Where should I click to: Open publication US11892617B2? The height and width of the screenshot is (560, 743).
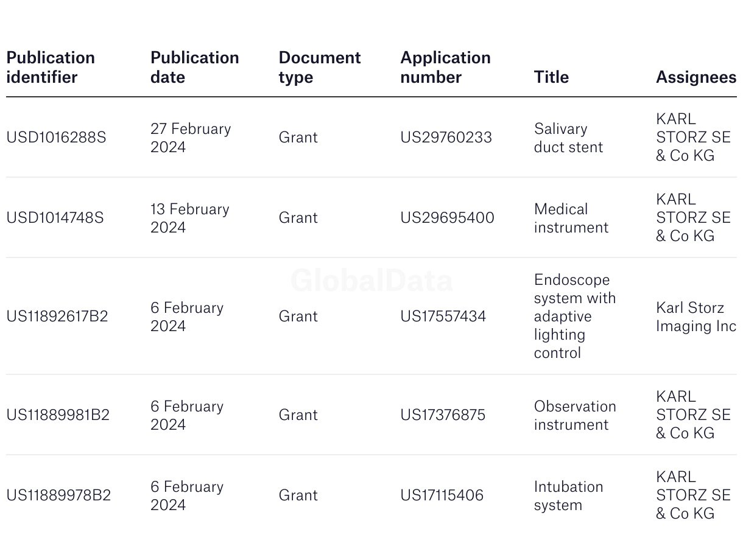click(x=57, y=316)
